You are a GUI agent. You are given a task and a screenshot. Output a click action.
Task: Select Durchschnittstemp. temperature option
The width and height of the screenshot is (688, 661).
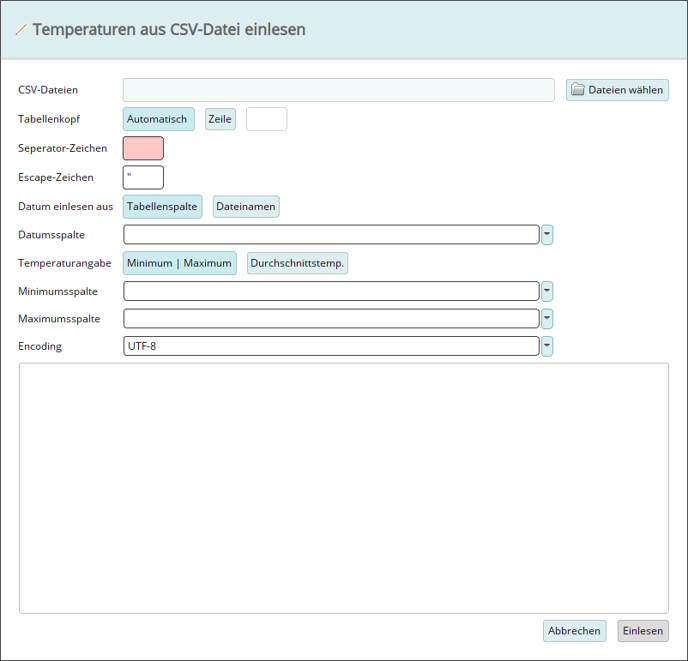pyautogui.click(x=297, y=263)
